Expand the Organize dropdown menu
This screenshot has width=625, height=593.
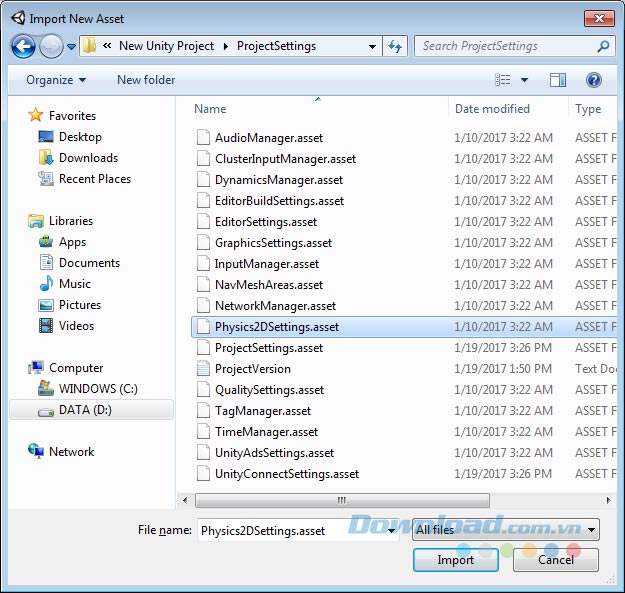56,80
